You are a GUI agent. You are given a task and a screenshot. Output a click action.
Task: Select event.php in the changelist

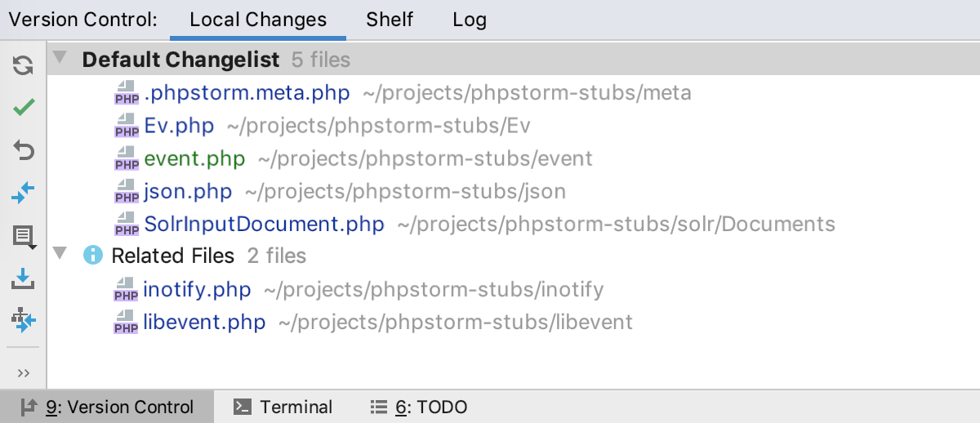click(x=194, y=158)
